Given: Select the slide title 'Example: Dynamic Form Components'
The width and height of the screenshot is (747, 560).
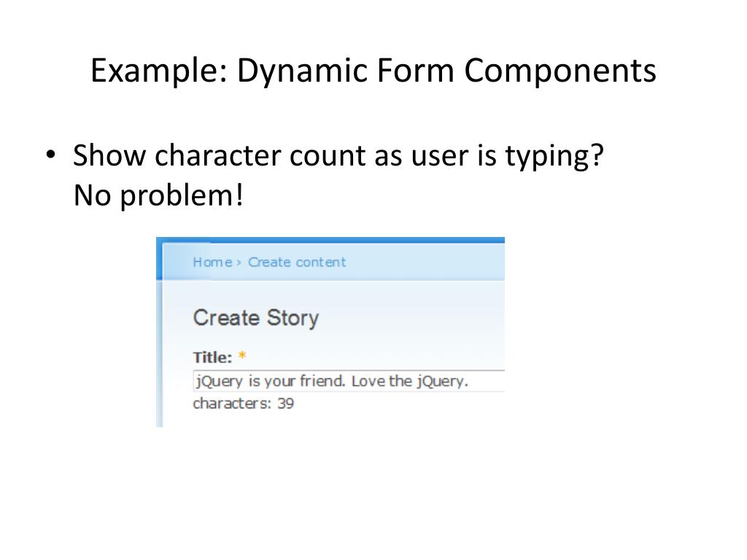Looking at the screenshot, I should pos(373,71).
